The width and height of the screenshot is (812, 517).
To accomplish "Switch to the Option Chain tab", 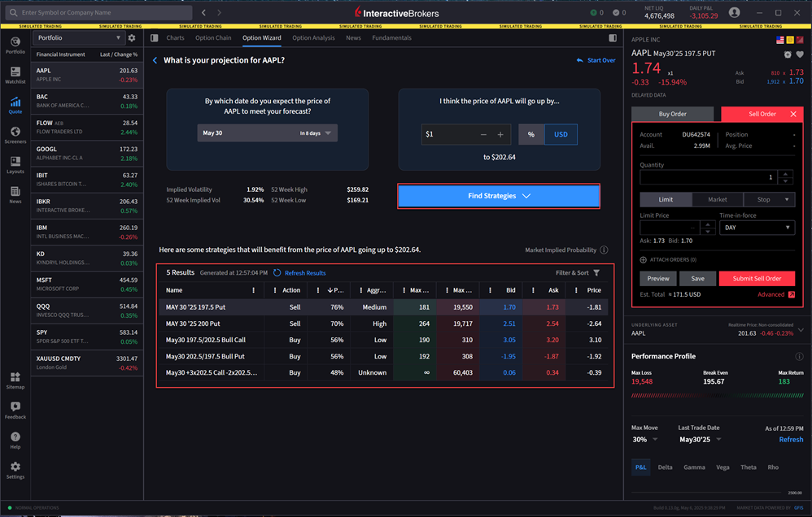I will [213, 37].
